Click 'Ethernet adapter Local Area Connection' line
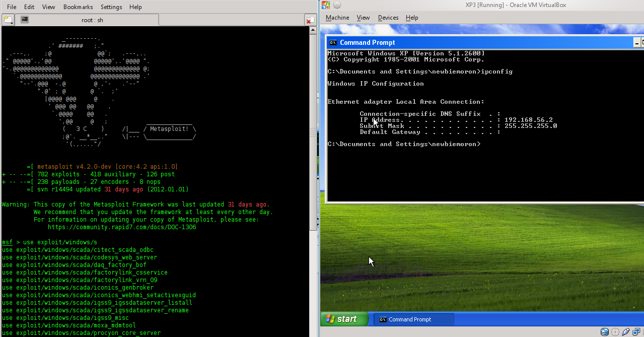Image resolution: width=644 pixels, height=337 pixels. click(406, 102)
